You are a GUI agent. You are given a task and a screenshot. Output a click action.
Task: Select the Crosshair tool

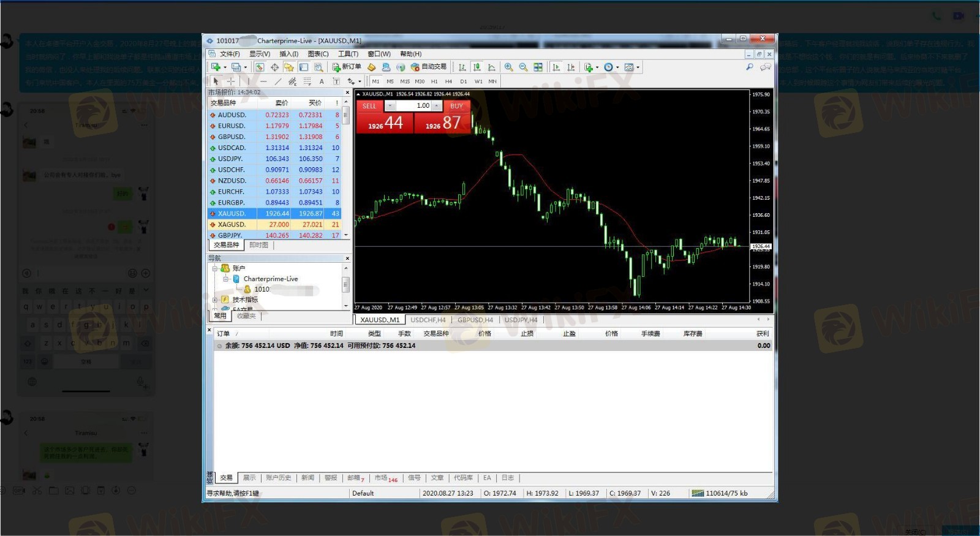click(x=231, y=81)
